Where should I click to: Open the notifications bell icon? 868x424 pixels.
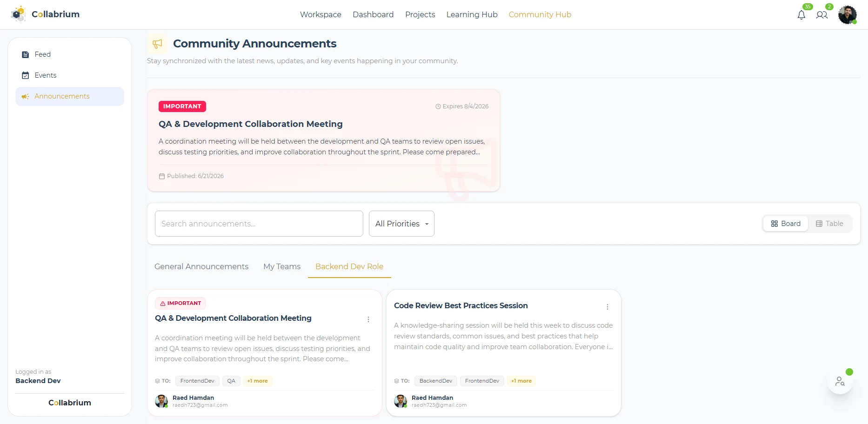(801, 15)
